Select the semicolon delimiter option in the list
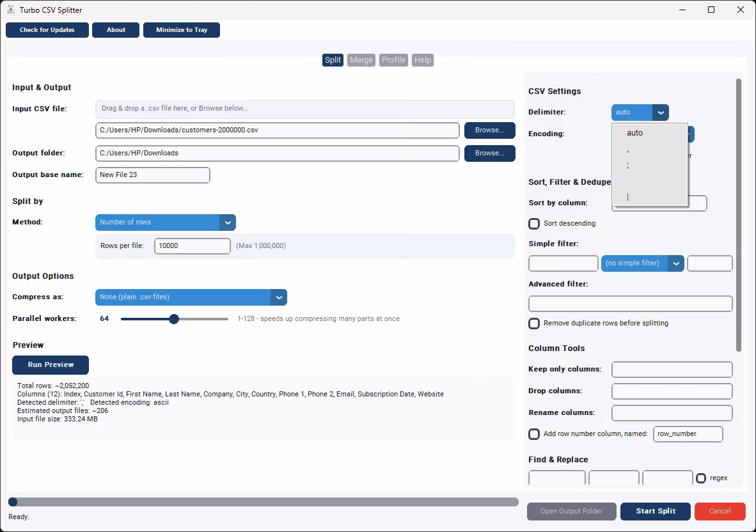756x532 pixels. 649,165
